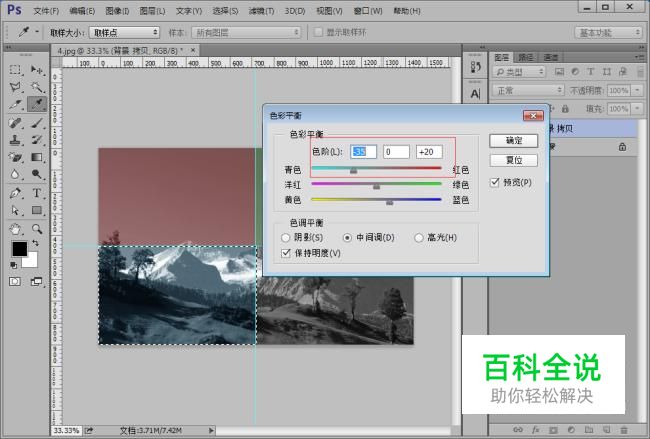
Task: Select the Path Selection arrow tool
Action: tap(15, 211)
